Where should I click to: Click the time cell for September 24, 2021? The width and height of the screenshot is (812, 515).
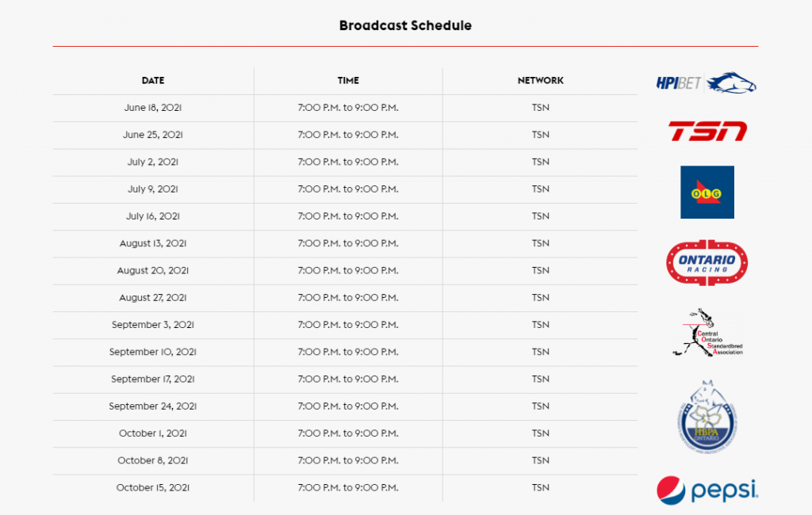(348, 406)
